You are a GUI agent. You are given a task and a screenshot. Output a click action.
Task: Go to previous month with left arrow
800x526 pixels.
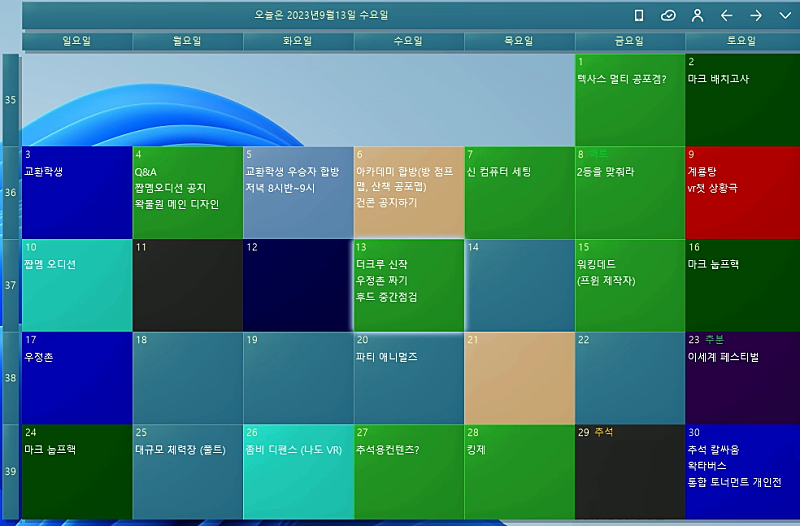[727, 16]
